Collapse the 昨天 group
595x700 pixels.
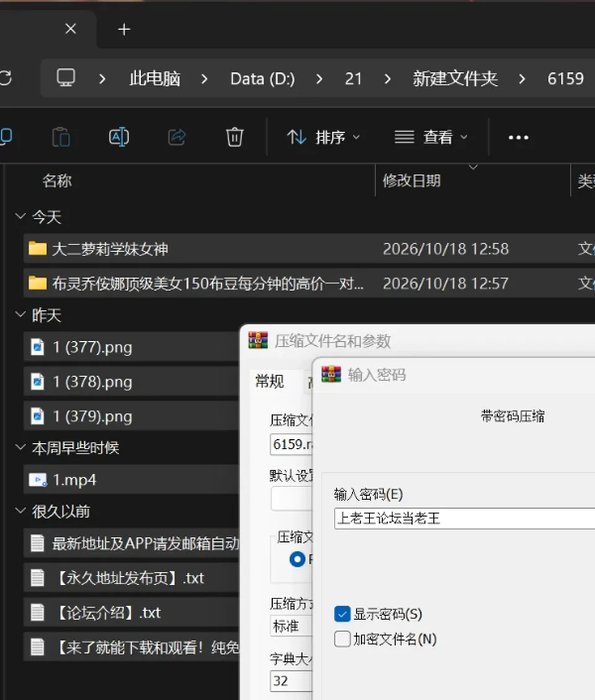tap(20, 315)
